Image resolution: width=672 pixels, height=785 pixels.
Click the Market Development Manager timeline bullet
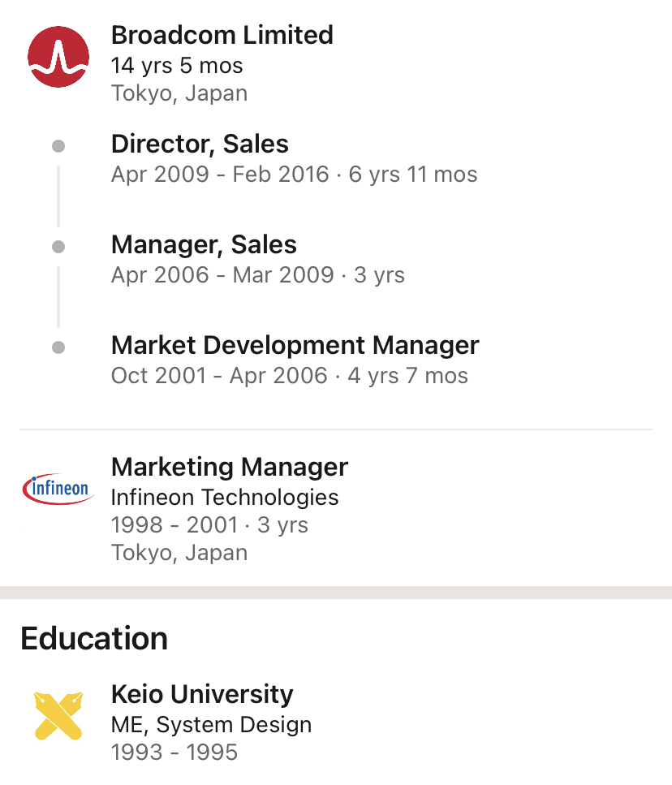58,347
